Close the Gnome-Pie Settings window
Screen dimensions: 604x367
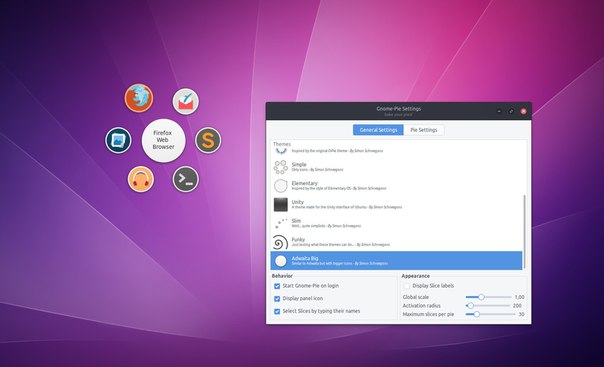tap(523, 111)
